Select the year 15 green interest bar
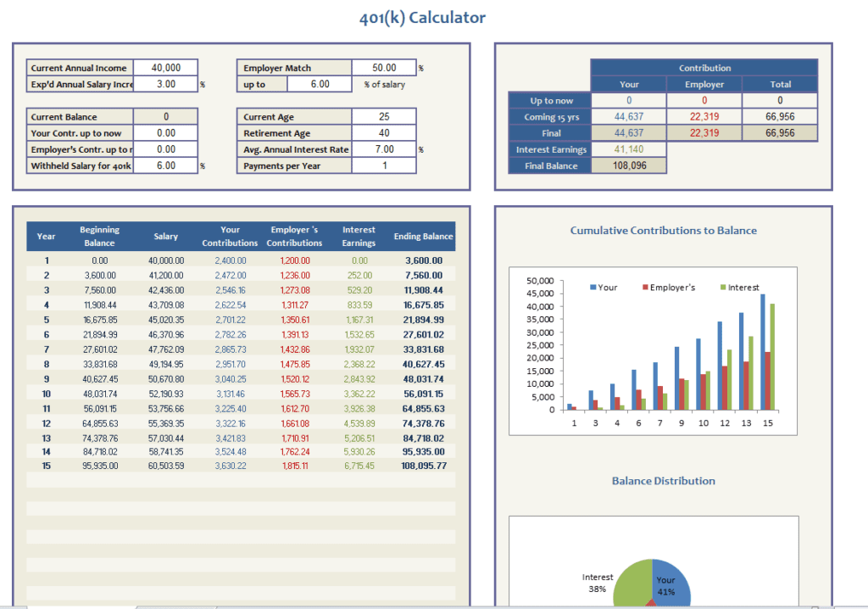Screen dimensions: 868x609 [x=772, y=357]
